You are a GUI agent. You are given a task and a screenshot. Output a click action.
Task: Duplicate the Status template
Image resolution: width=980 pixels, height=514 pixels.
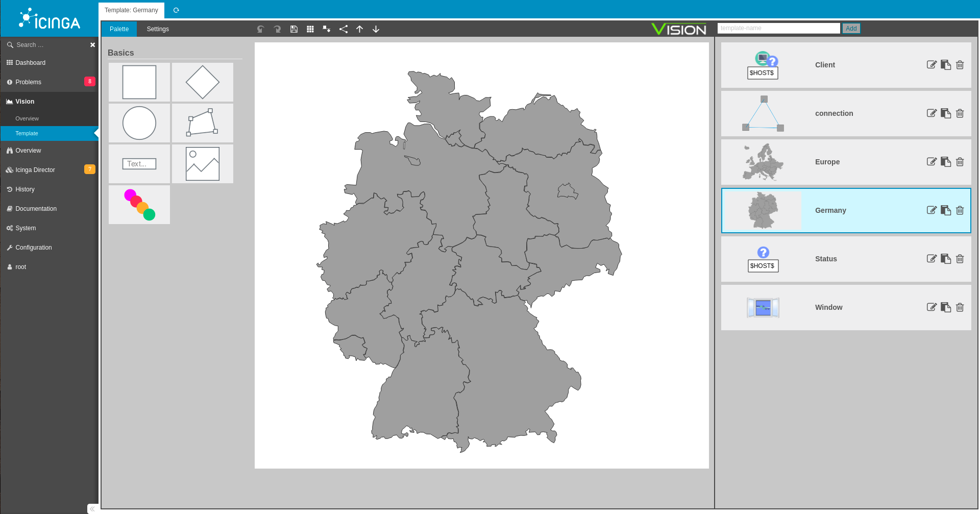tap(946, 259)
